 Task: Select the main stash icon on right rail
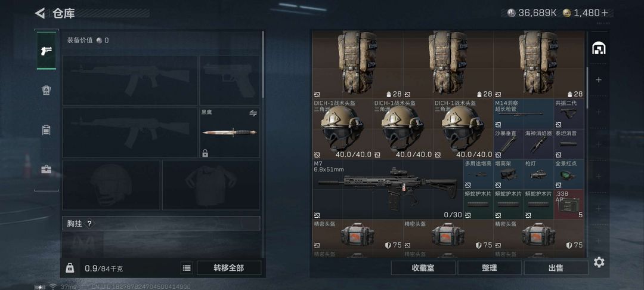click(x=599, y=48)
